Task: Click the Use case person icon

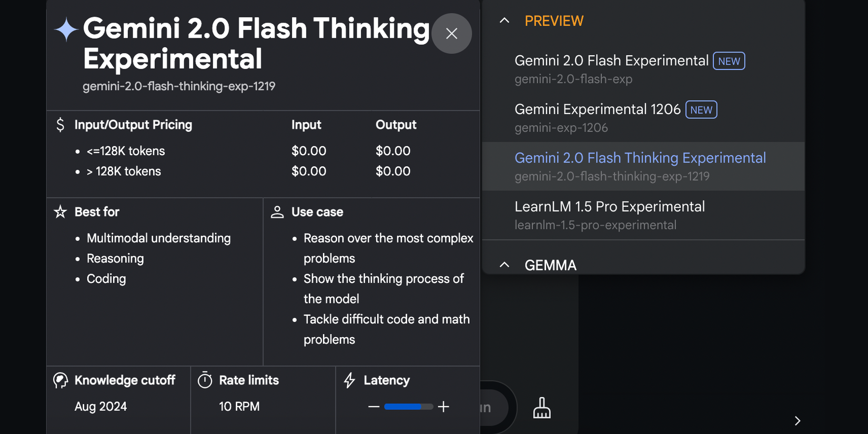Action: pyautogui.click(x=277, y=212)
